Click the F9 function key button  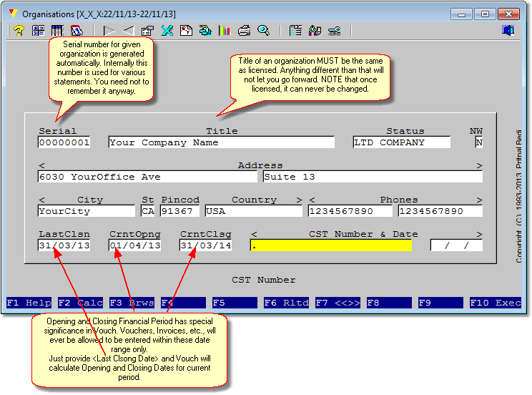[441, 303]
